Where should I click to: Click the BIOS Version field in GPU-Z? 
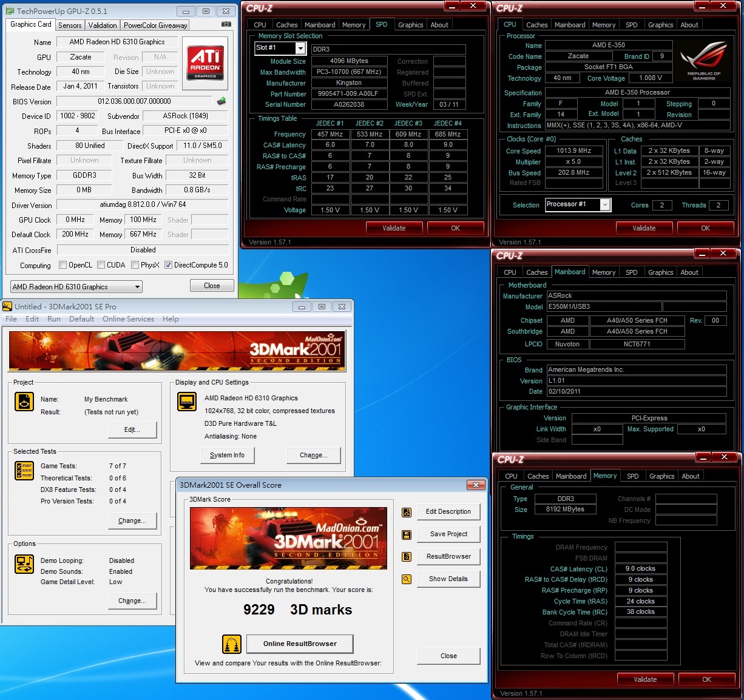click(x=134, y=101)
